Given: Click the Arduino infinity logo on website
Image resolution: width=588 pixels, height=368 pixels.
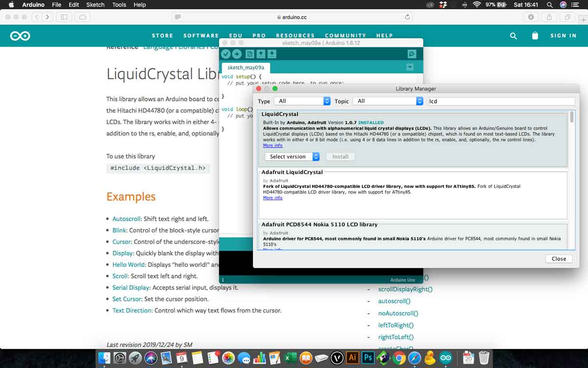Looking at the screenshot, I should tap(20, 36).
